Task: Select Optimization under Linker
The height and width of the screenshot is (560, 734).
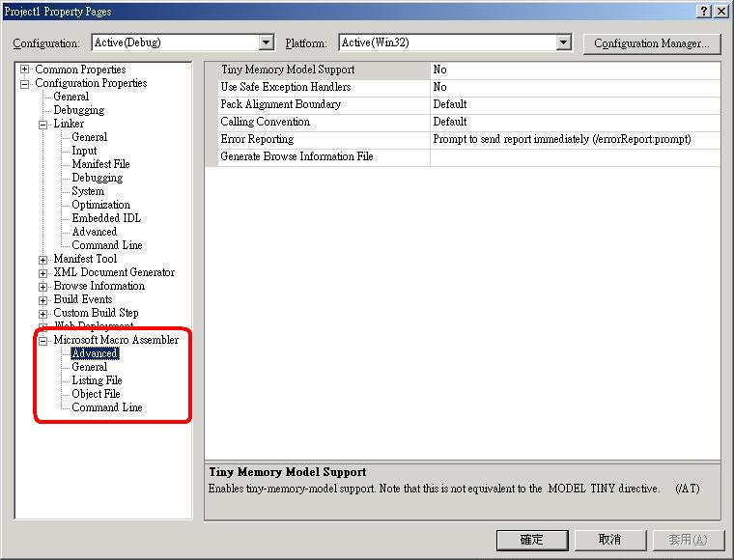Action: (x=100, y=205)
